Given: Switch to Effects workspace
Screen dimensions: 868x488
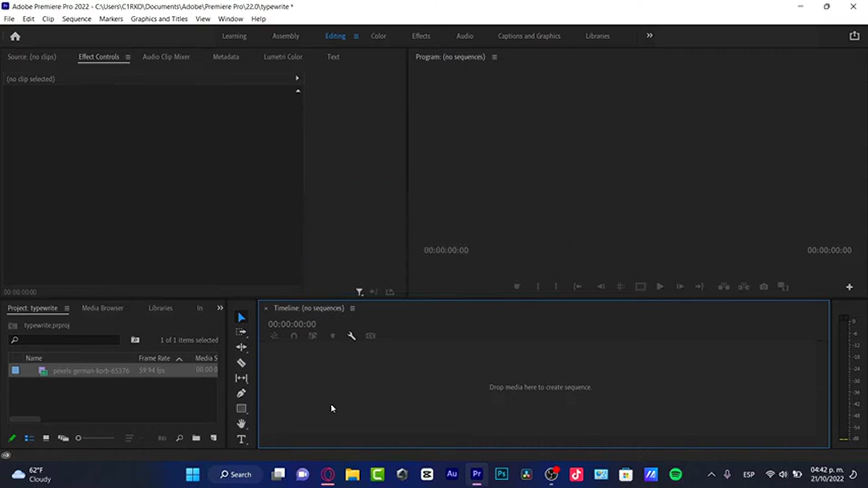Looking at the screenshot, I should click(421, 36).
